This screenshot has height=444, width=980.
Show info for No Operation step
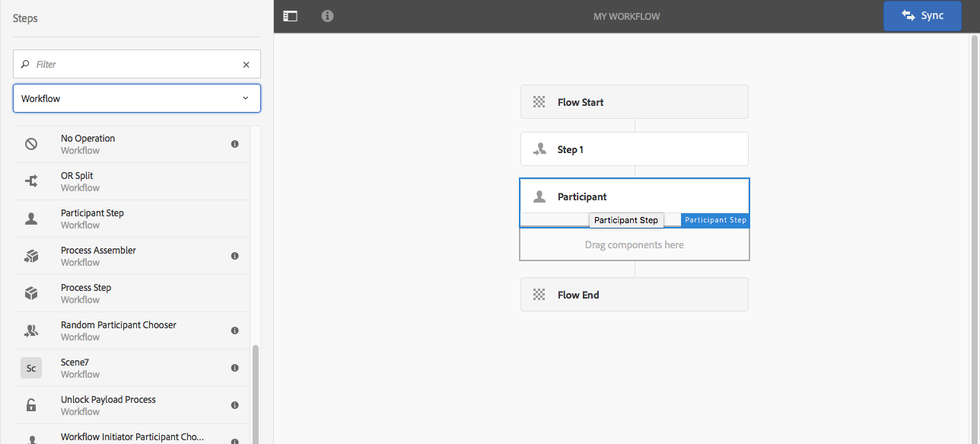tap(235, 144)
